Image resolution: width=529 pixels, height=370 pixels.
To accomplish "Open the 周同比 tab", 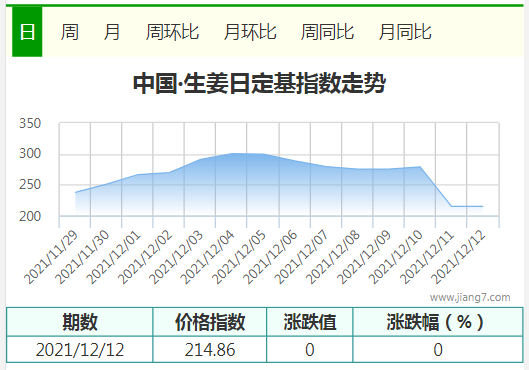I will pyautogui.click(x=327, y=32).
